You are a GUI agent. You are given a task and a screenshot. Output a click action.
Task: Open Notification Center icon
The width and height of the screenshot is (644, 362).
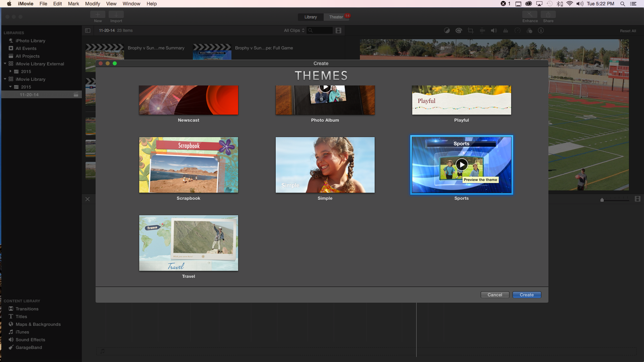(x=633, y=4)
